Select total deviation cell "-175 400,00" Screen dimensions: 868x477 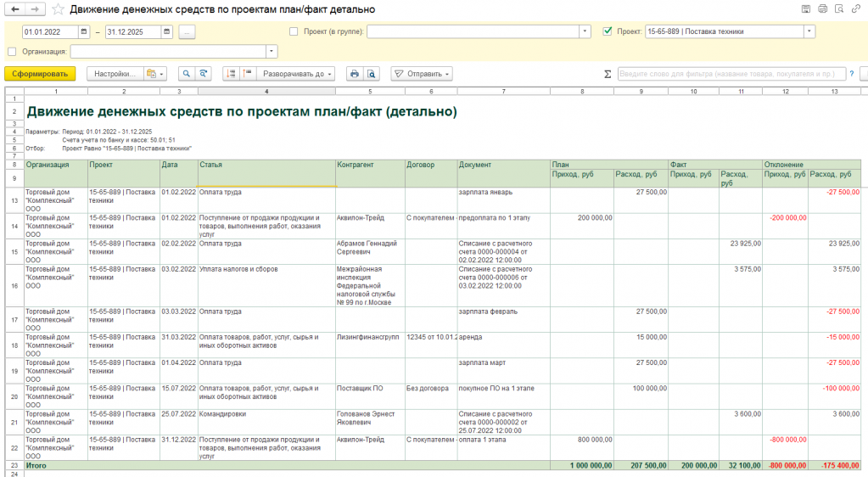coord(834,465)
